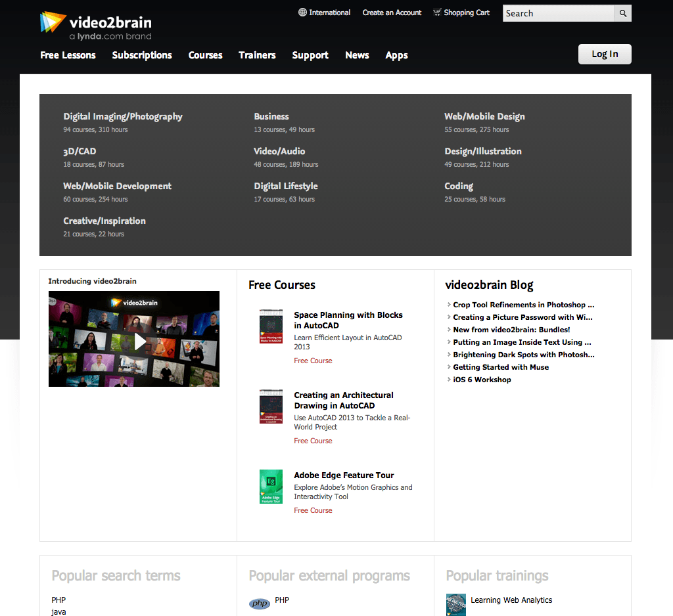Browse the Web/Mobile Design category
The height and width of the screenshot is (616, 673).
(x=484, y=117)
